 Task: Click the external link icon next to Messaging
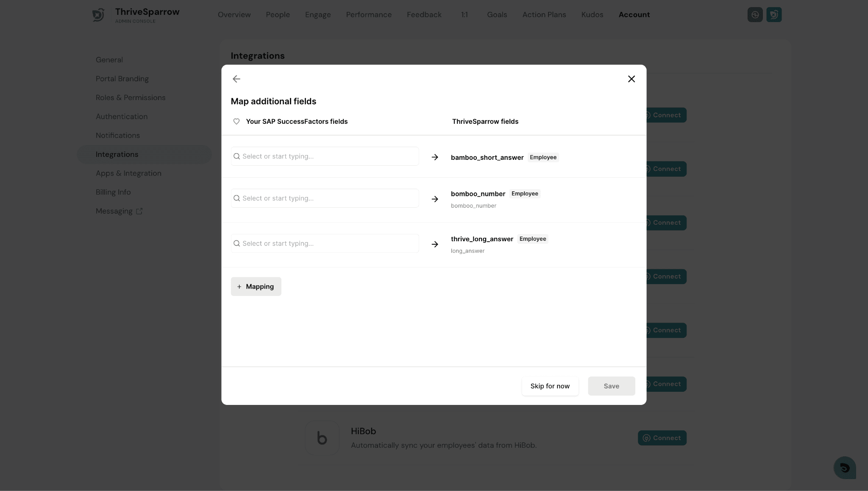click(x=139, y=211)
